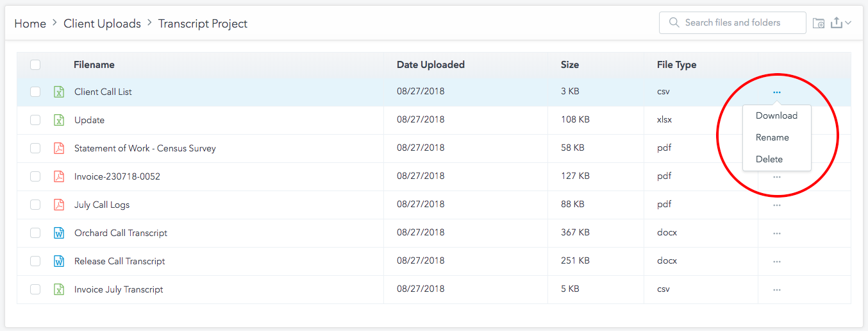
Task: Open the Release Call Transcript file name
Action: [120, 261]
